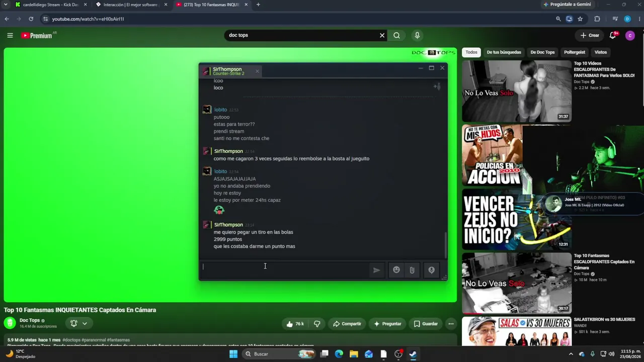Select the 'Vistos' filter chip
644x362 pixels.
[x=601, y=52]
